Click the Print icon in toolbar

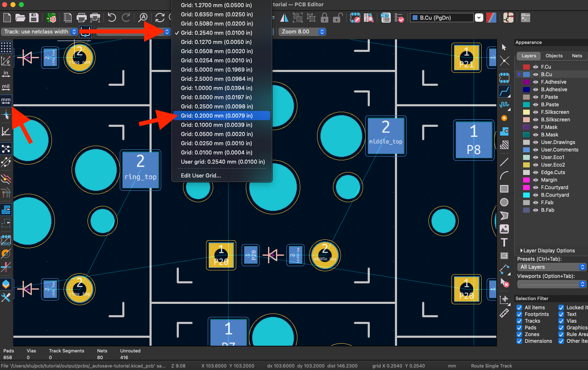(x=82, y=18)
